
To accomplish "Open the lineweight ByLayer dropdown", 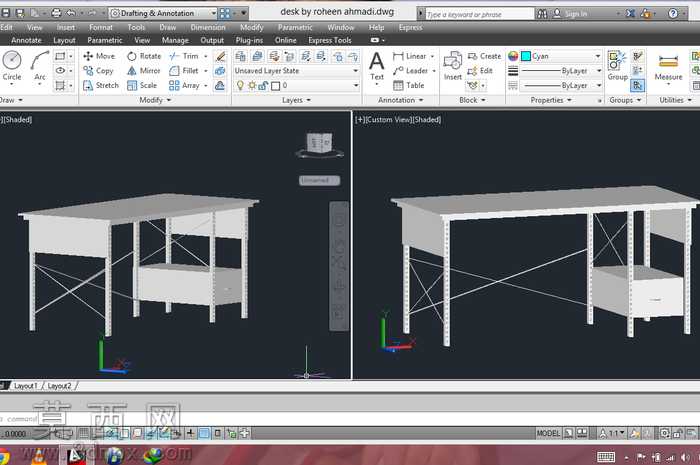I will pyautogui.click(x=561, y=71).
